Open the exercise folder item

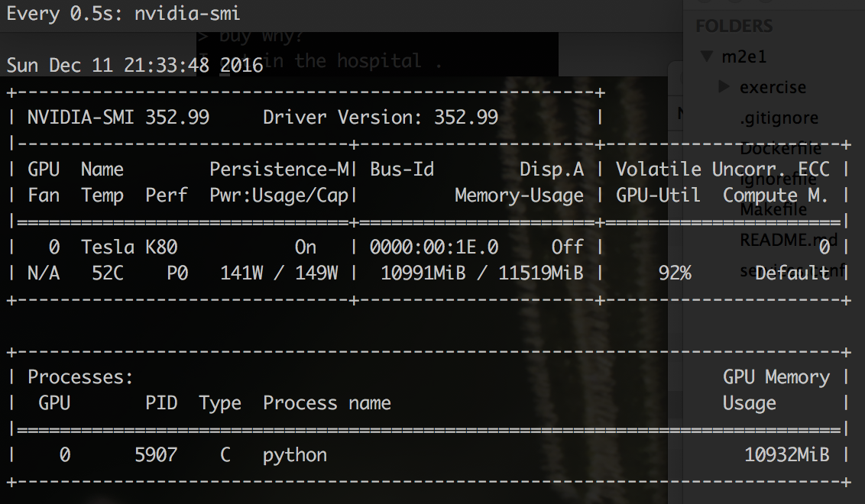(772, 87)
